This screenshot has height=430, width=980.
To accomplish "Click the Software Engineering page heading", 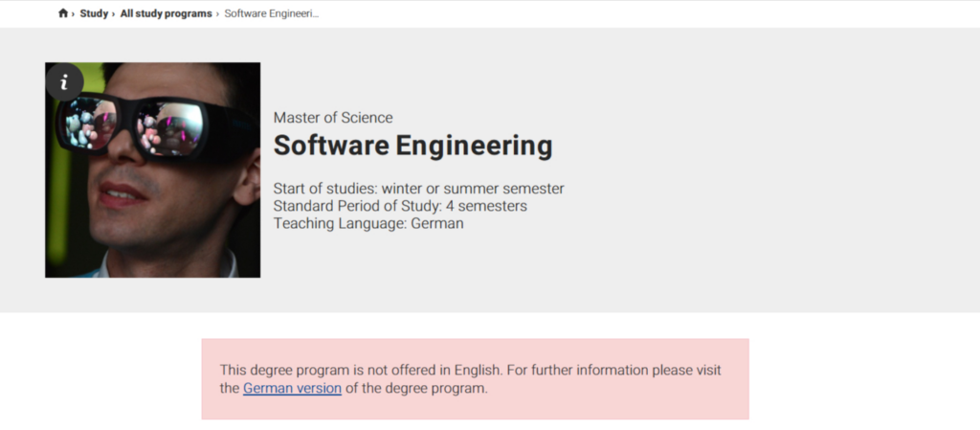I will (x=412, y=147).
